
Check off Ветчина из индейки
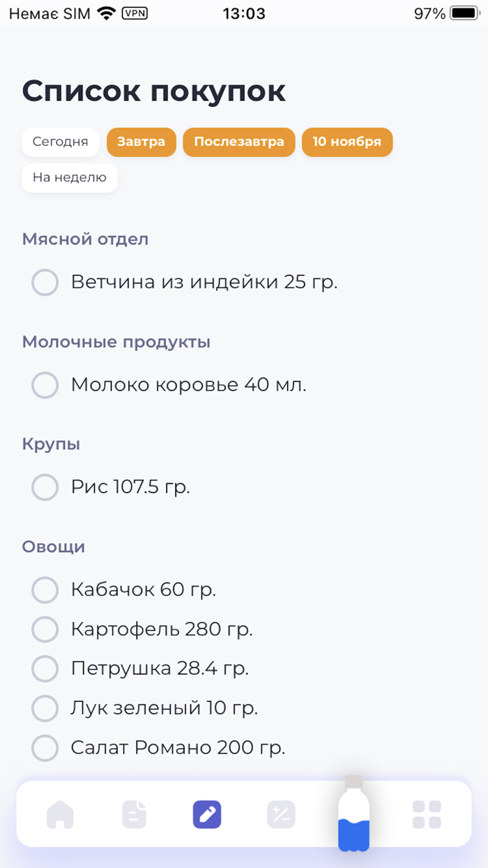click(45, 283)
